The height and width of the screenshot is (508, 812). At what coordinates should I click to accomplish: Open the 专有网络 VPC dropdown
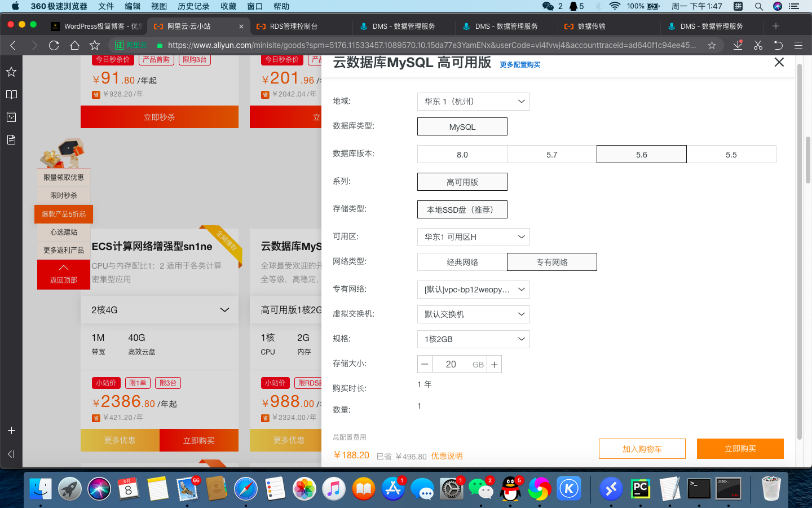point(474,290)
